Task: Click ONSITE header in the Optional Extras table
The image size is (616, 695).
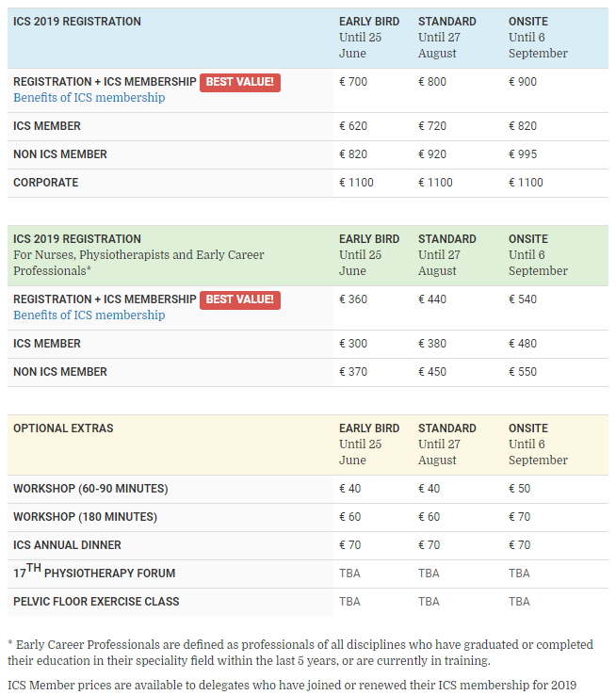Action: [528, 428]
